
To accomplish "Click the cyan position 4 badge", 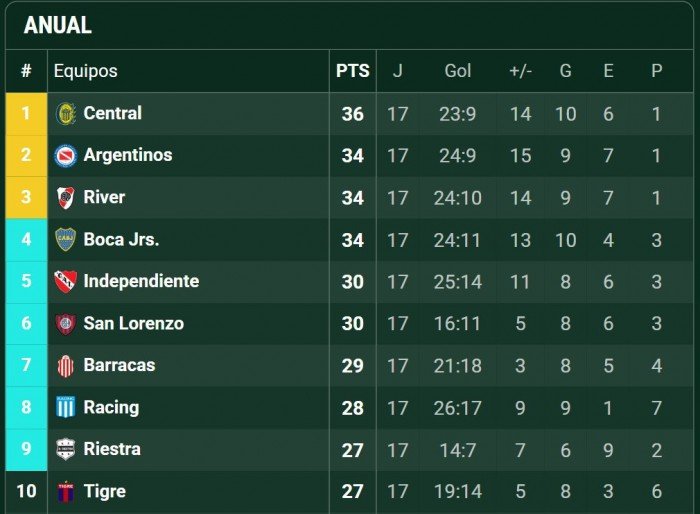I will (26, 240).
